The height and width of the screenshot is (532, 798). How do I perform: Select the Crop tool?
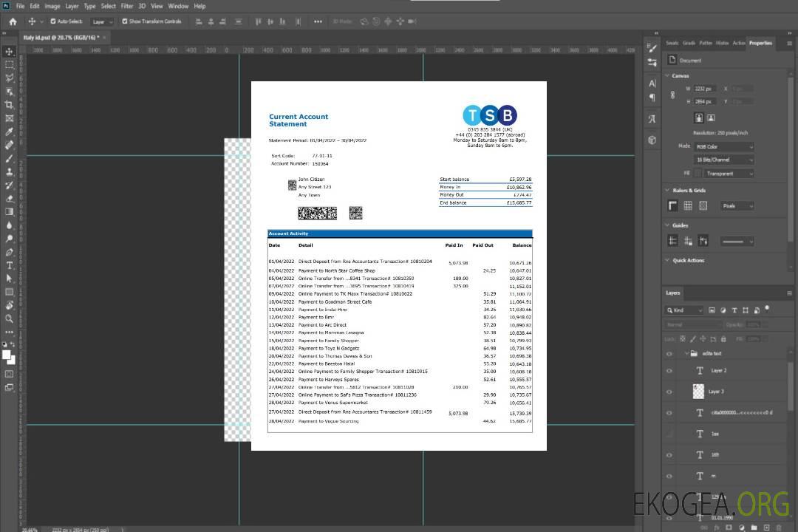9,105
